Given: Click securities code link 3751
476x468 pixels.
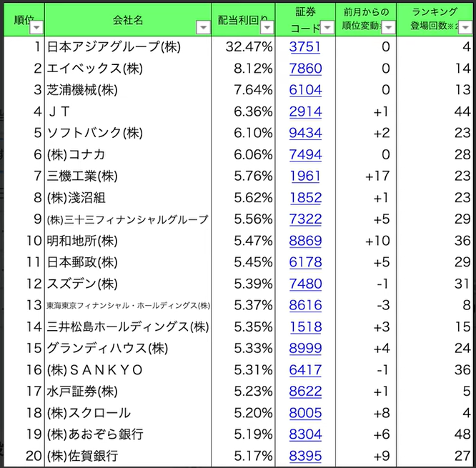Looking at the screenshot, I should pyautogui.click(x=305, y=47).
